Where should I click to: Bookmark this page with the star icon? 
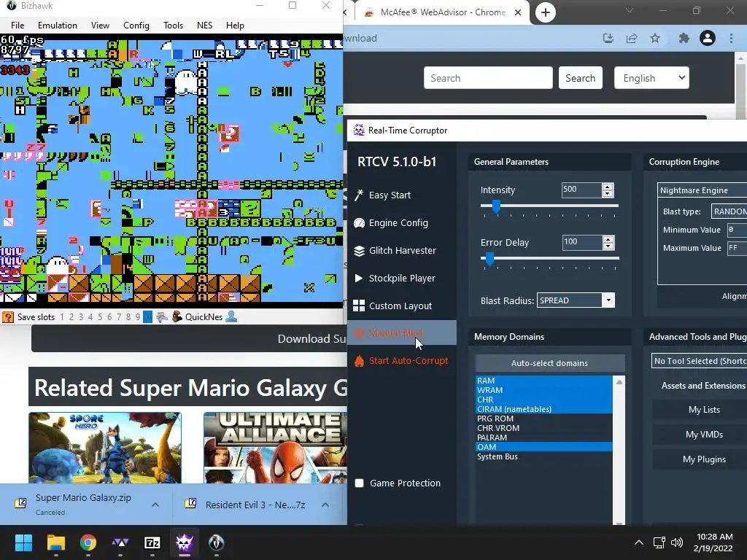[655, 38]
